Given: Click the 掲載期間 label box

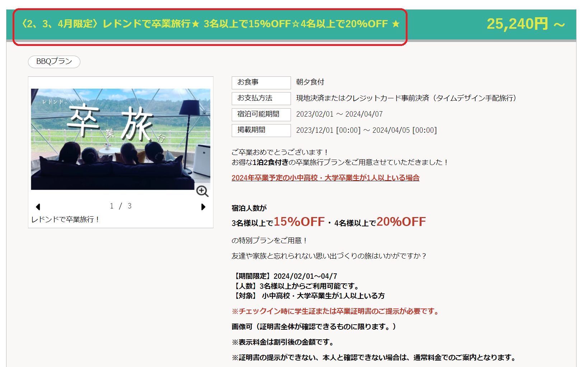Looking at the screenshot, I should tap(261, 130).
